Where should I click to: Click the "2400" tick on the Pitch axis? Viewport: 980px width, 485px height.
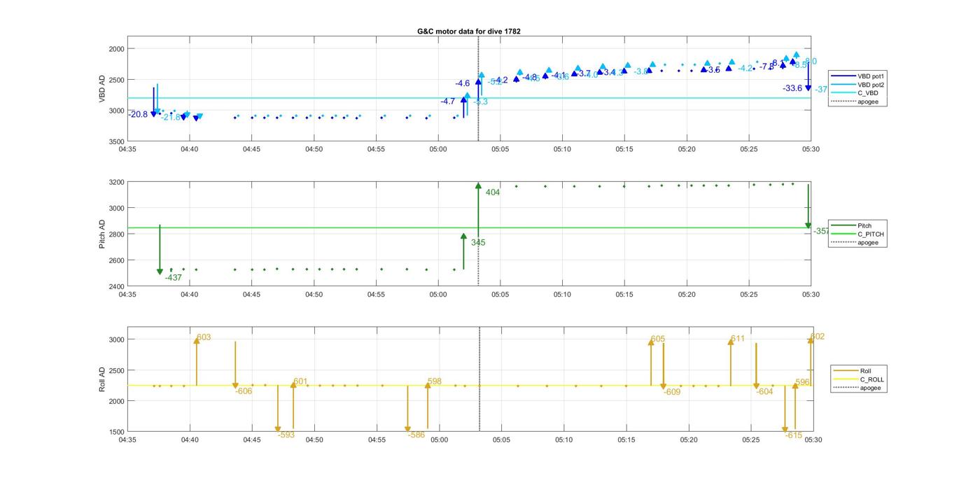click(115, 286)
